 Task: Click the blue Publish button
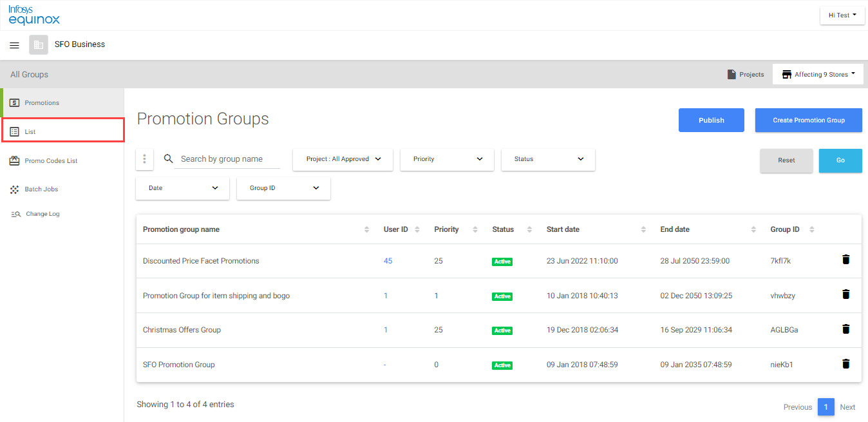click(712, 120)
